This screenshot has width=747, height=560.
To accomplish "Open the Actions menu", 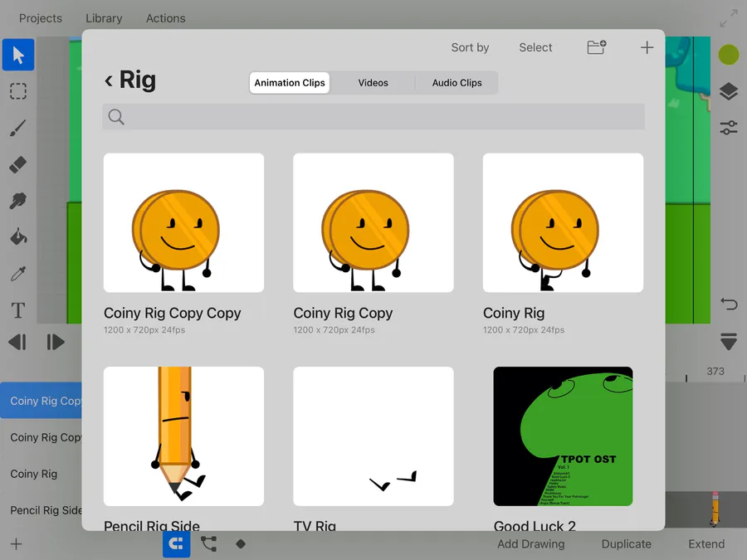I will click(166, 18).
